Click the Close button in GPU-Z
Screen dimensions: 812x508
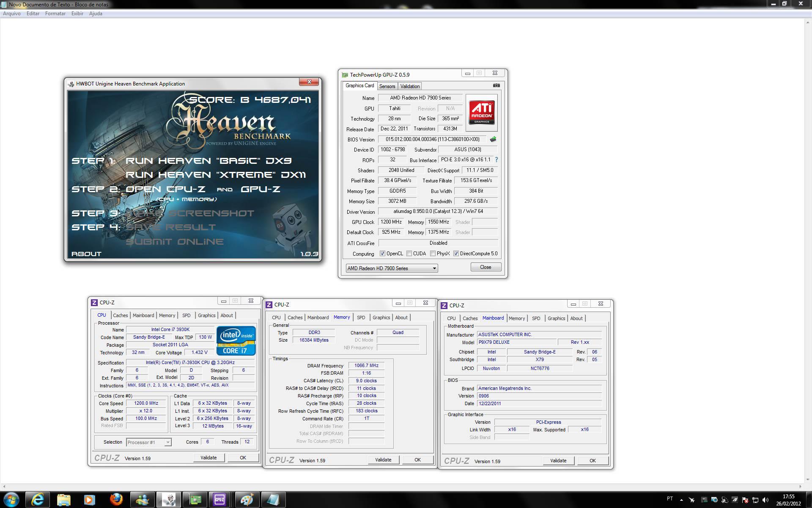pos(486,267)
